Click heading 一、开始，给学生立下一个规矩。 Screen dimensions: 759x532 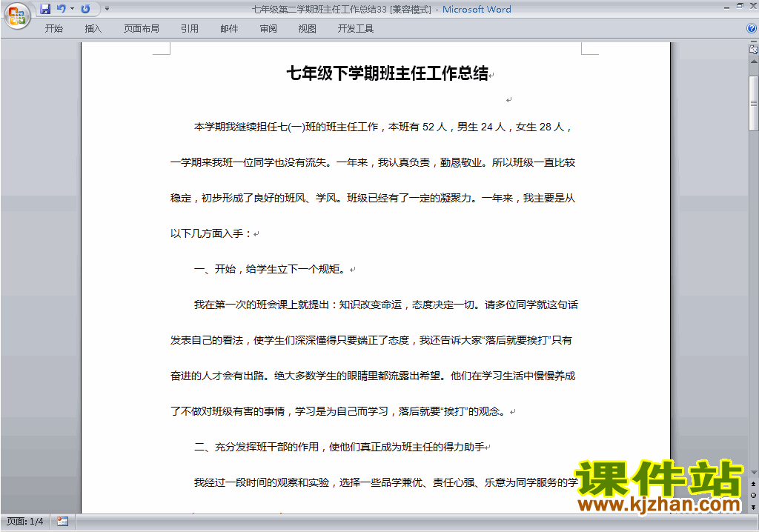[270, 269]
